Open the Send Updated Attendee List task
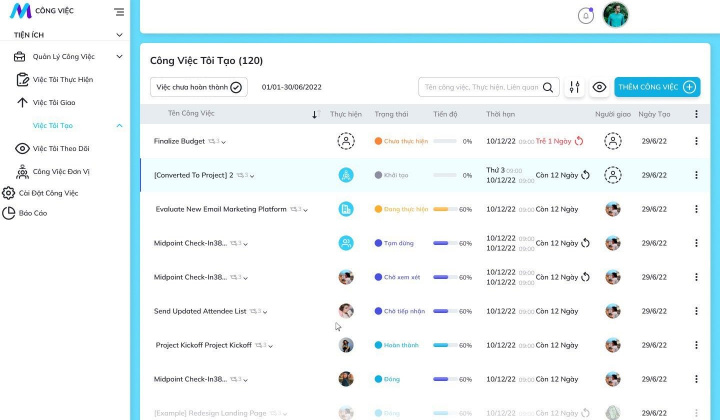Viewport: 720px width, 420px height. [200, 311]
